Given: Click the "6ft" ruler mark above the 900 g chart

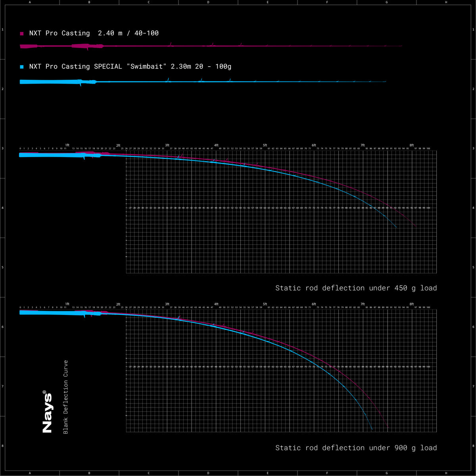Looking at the screenshot, I should click(314, 304).
